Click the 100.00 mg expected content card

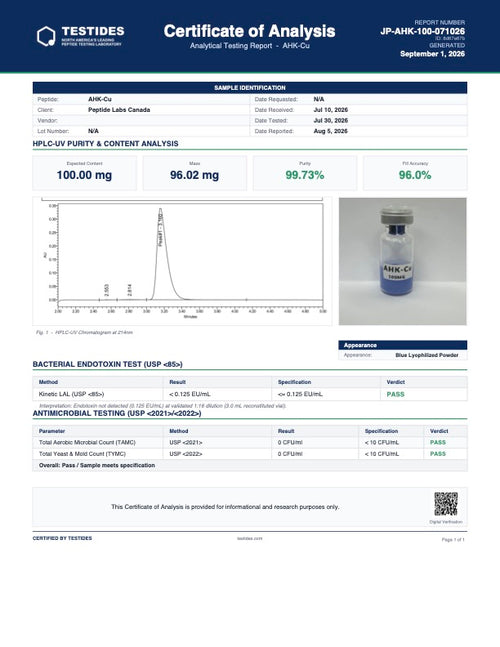tap(84, 173)
